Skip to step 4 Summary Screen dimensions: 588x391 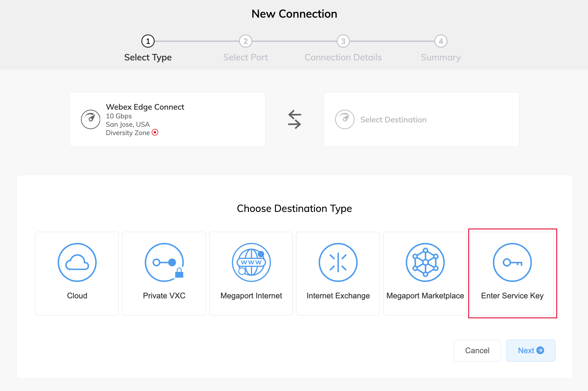[441, 41]
